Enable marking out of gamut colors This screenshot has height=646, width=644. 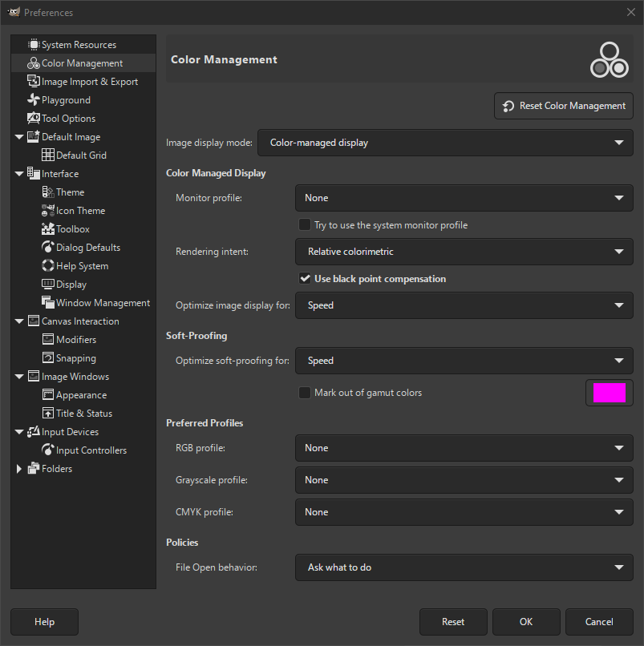click(x=305, y=392)
